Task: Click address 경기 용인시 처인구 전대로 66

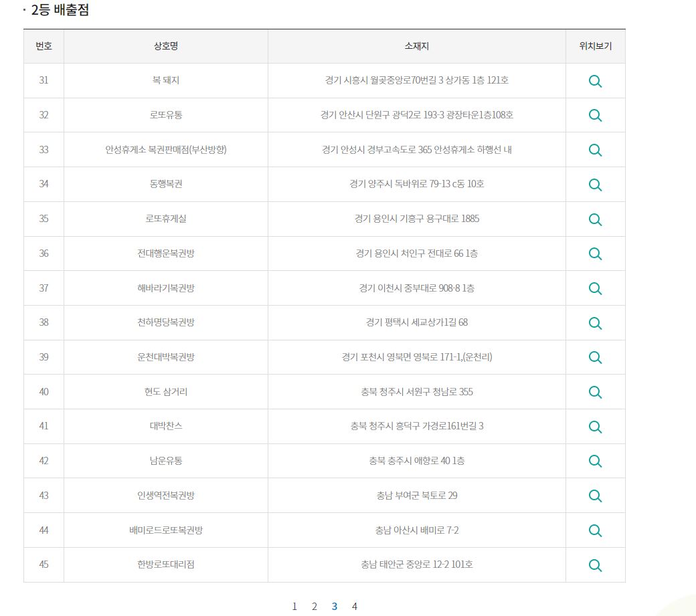Action: 410,253
